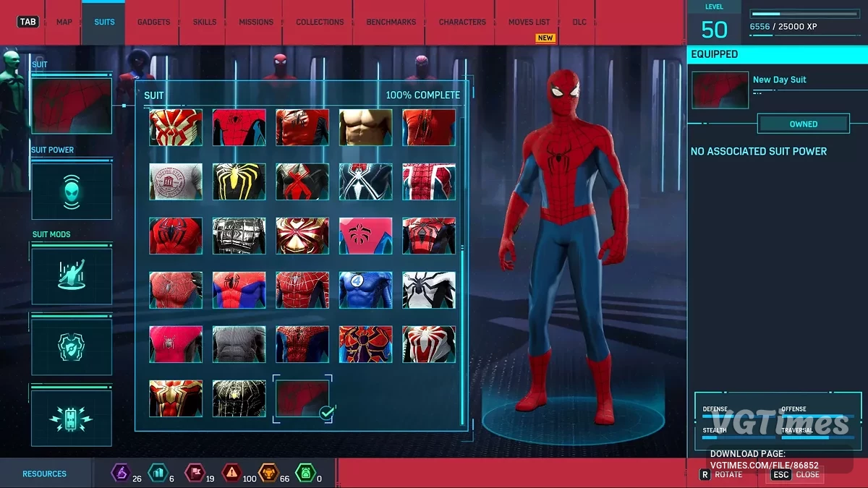Click the XP progress bar

click(803, 14)
